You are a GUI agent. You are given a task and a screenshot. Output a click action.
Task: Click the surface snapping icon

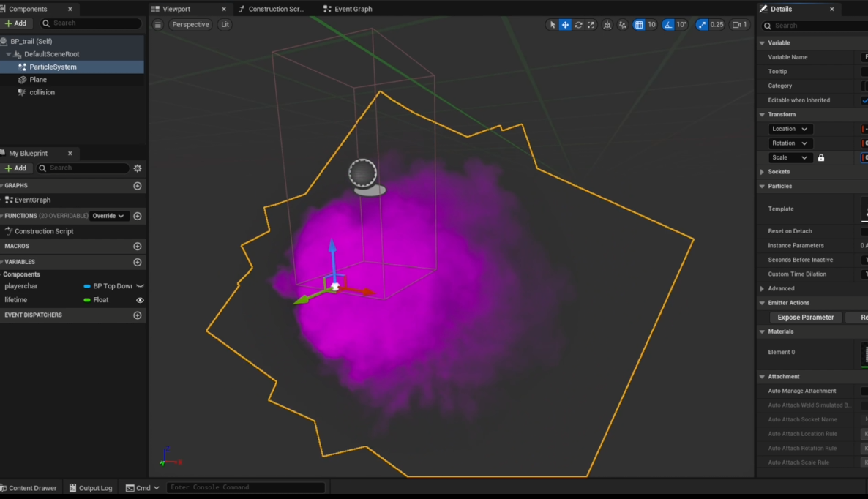point(622,25)
